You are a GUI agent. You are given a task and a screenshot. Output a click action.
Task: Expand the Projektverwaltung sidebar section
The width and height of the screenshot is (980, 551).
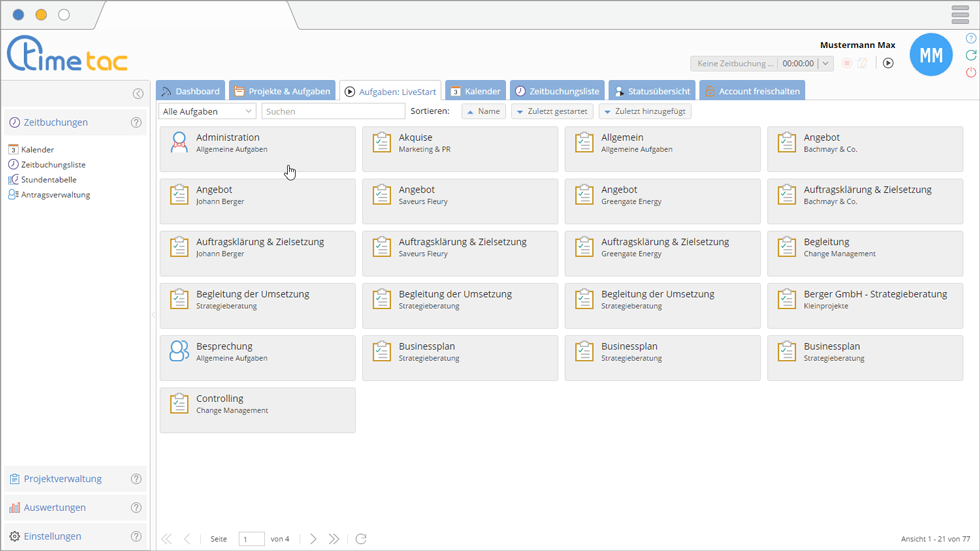(63, 479)
